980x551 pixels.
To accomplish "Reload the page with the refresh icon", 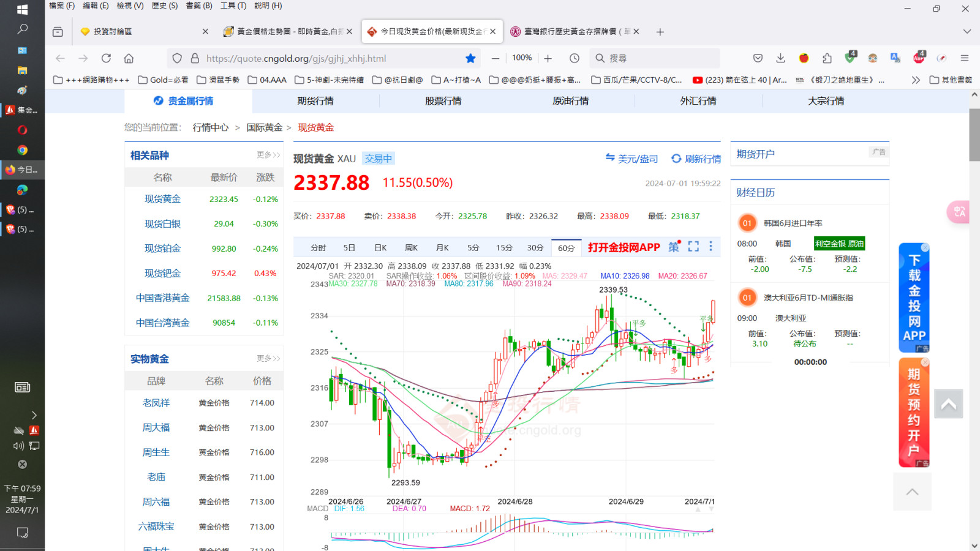I will [106, 58].
